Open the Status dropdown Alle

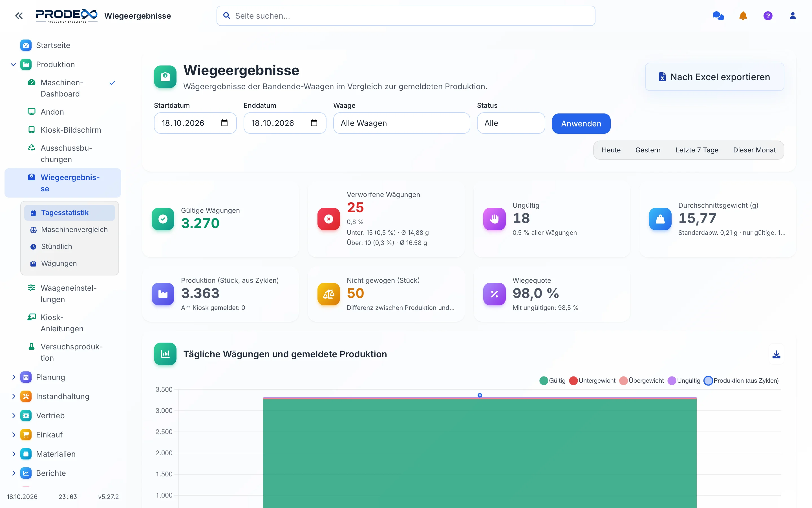coord(511,123)
